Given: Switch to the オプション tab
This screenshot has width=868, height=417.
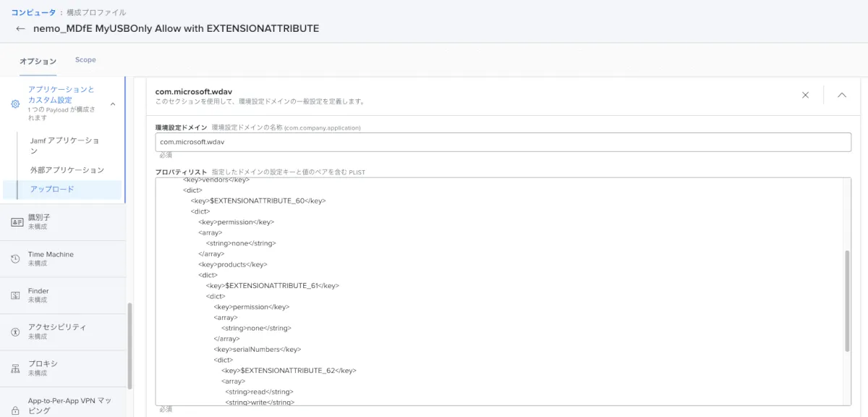Looking at the screenshot, I should tap(38, 61).
